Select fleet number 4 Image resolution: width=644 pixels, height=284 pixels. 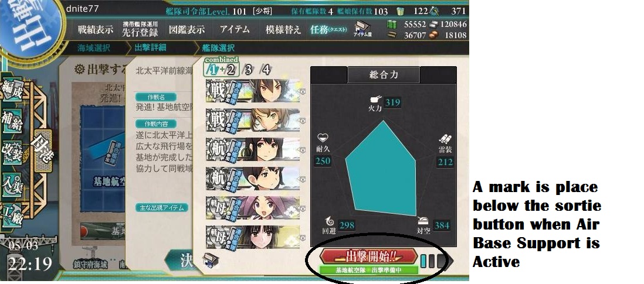(266, 70)
